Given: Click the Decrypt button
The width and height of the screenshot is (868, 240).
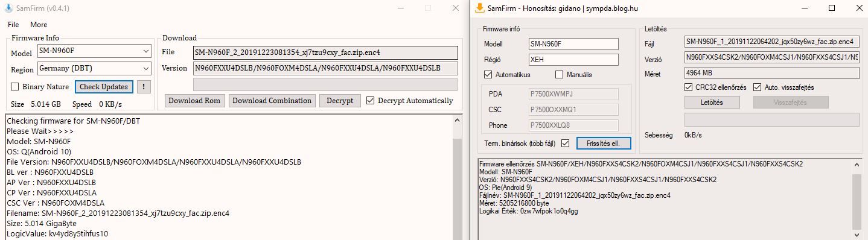Looking at the screenshot, I should click(340, 101).
